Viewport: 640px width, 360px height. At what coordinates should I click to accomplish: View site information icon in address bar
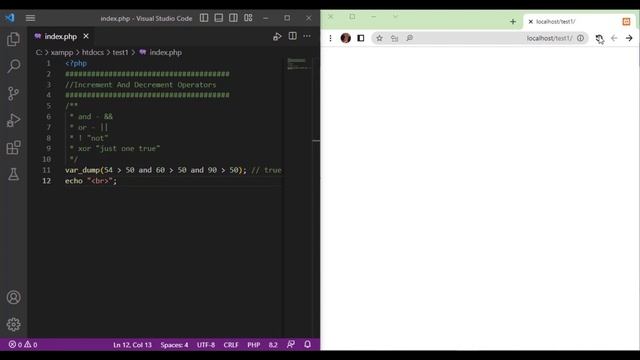tap(580, 38)
